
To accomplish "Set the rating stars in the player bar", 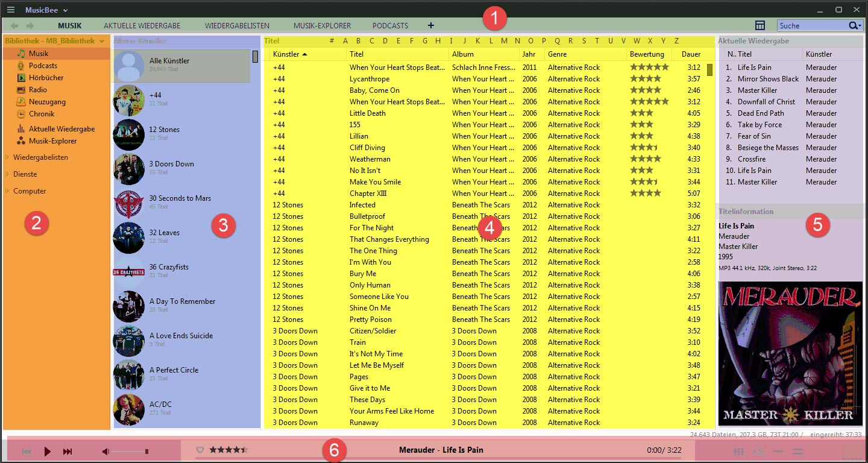I will point(229,450).
